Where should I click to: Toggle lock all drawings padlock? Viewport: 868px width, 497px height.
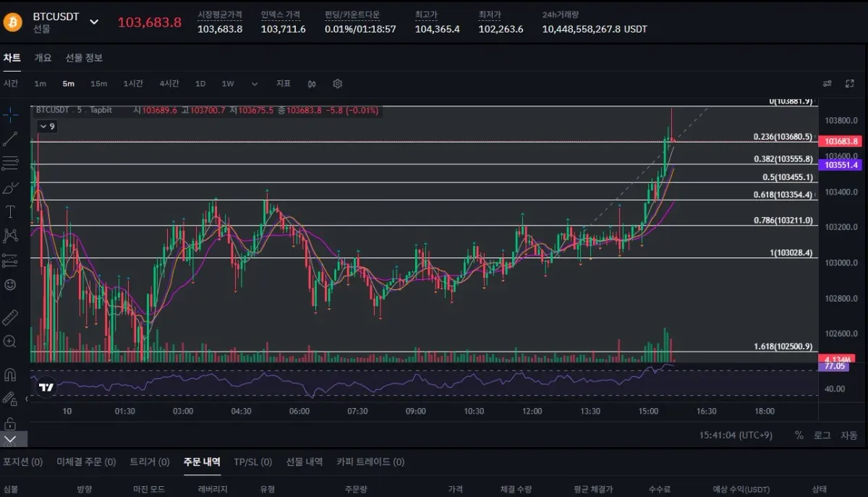pyautogui.click(x=10, y=423)
